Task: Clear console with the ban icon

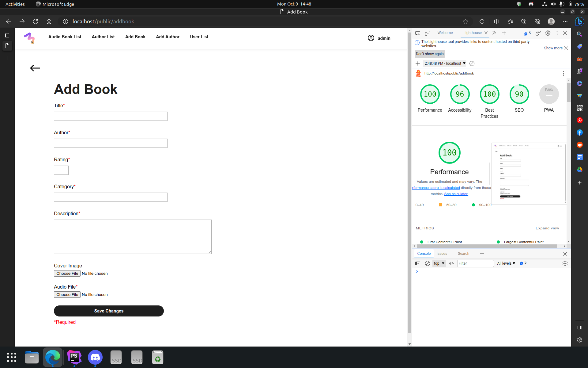Action: tap(428, 263)
